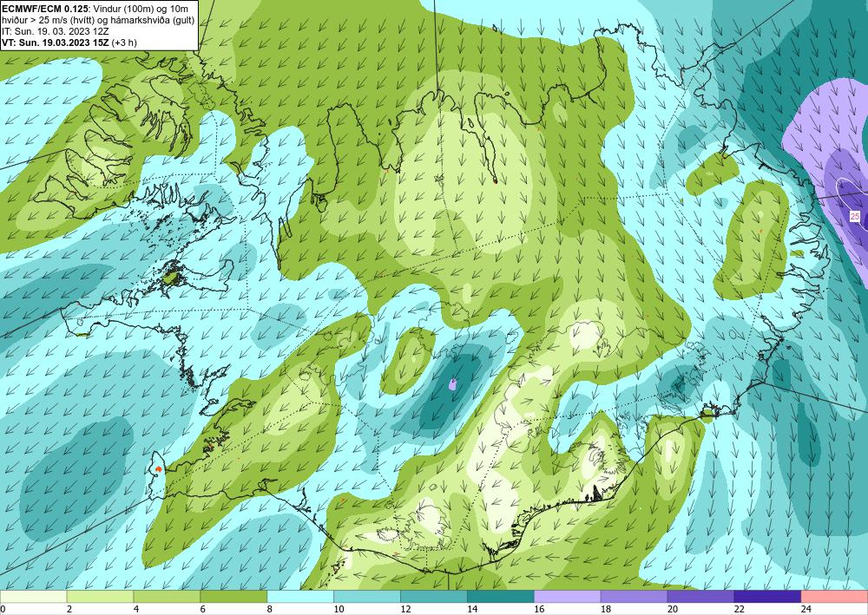Screen dimensions: 868x615
Task: Click the pink legend swatch above 24
Action: click(x=835, y=597)
